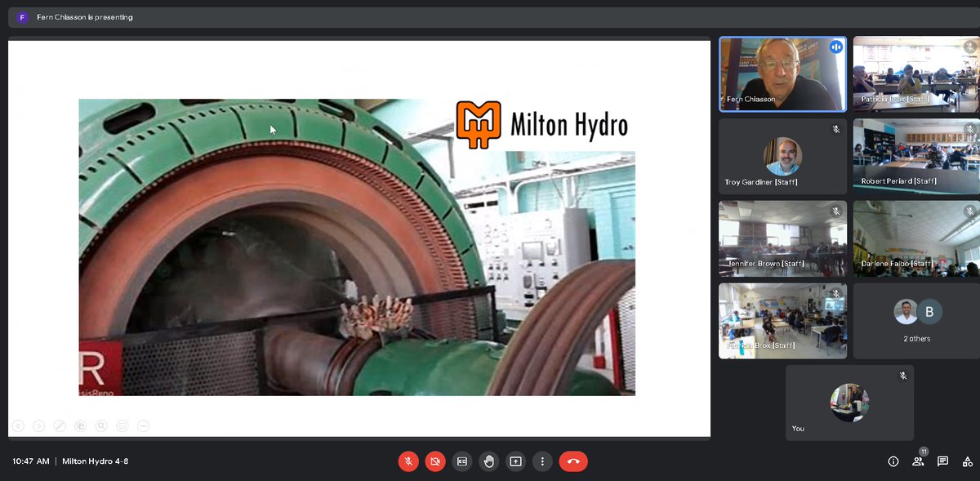This screenshot has width=980, height=481.
Task: Click Troy Gardiner's muted mic indicator
Action: point(835,129)
